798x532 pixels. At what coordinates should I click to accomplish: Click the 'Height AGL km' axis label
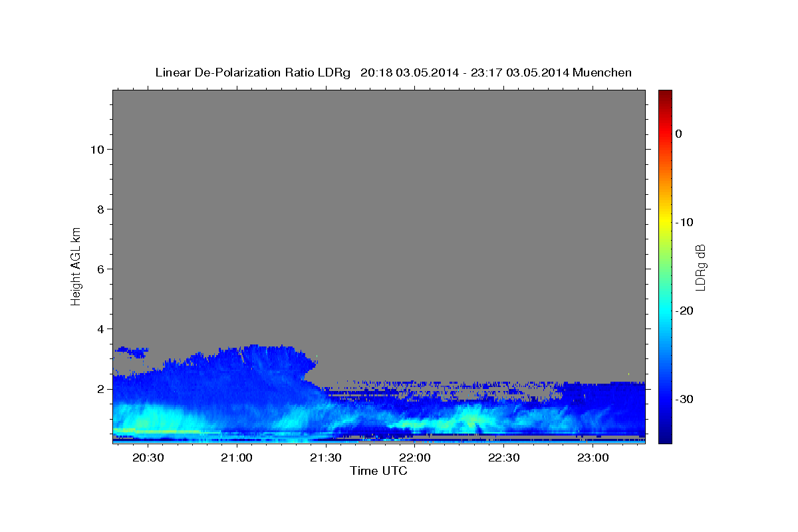coord(76,265)
